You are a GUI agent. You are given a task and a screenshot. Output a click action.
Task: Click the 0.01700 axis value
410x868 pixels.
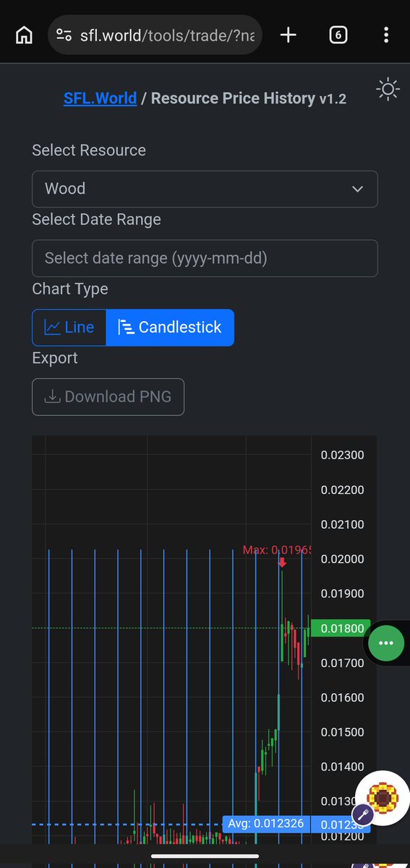(x=342, y=663)
